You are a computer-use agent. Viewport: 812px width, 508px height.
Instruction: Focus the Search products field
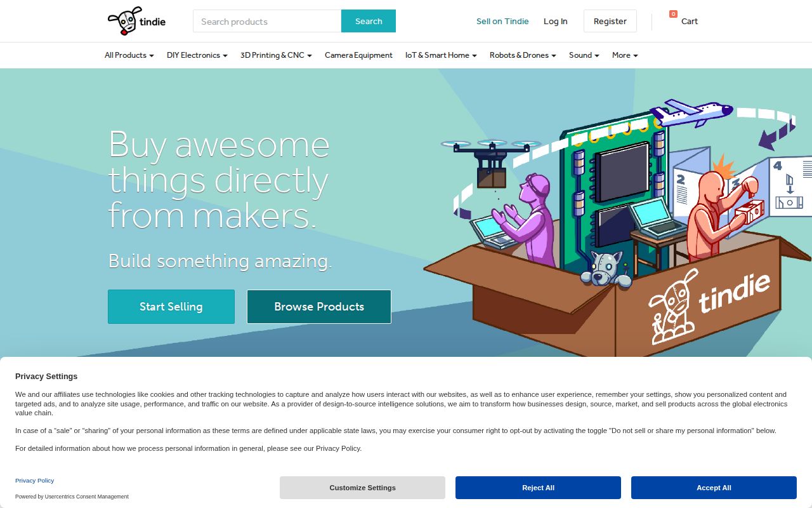point(267,21)
